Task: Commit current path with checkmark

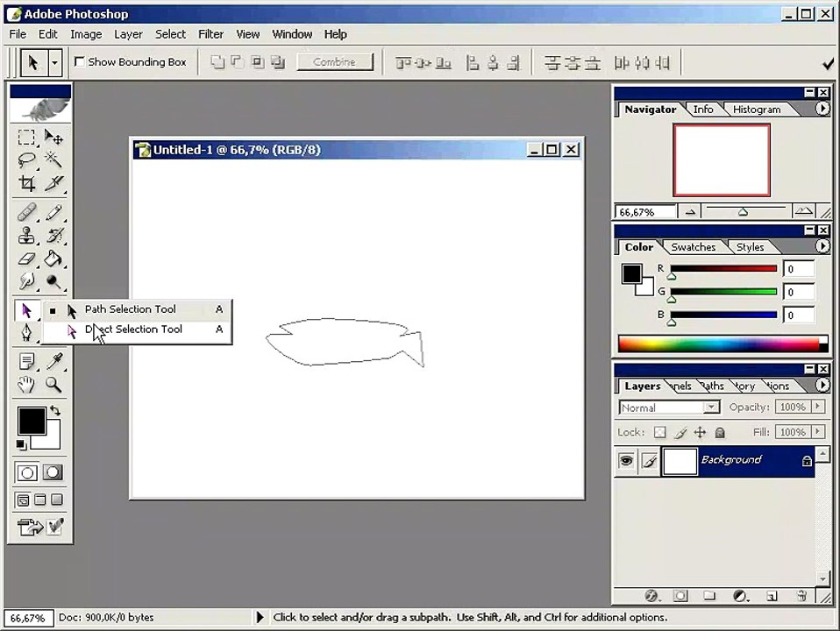Action: click(x=828, y=64)
